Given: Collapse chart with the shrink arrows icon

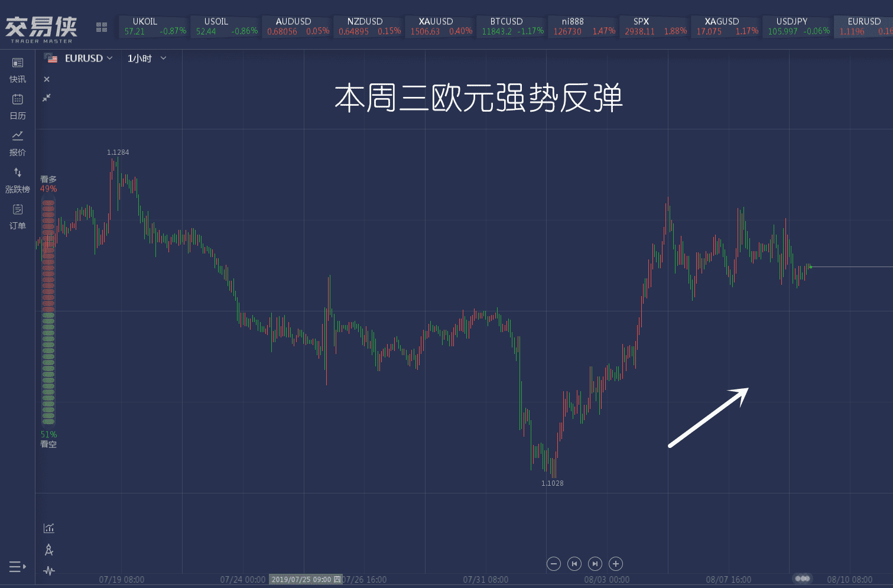Looking at the screenshot, I should click(47, 98).
